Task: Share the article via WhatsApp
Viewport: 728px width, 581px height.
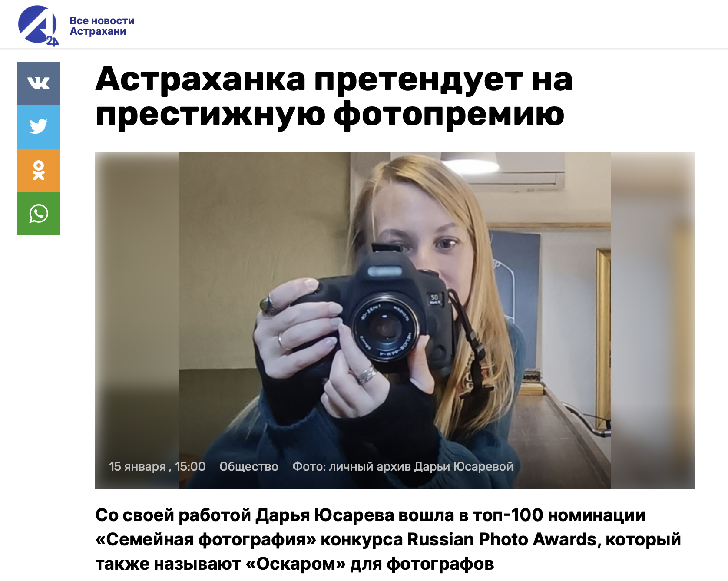Action: pos(39,214)
